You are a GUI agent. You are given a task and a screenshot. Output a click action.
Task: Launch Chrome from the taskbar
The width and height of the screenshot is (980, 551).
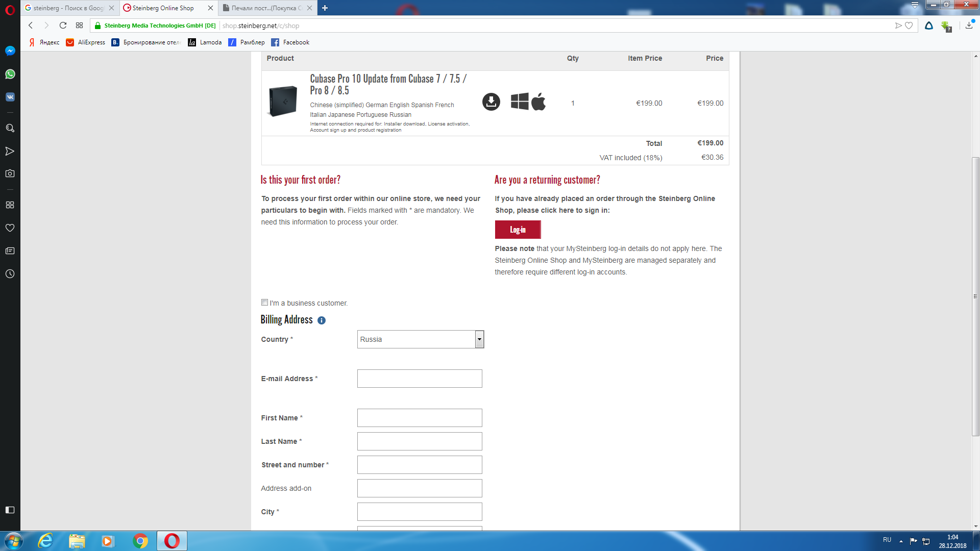pos(140,541)
